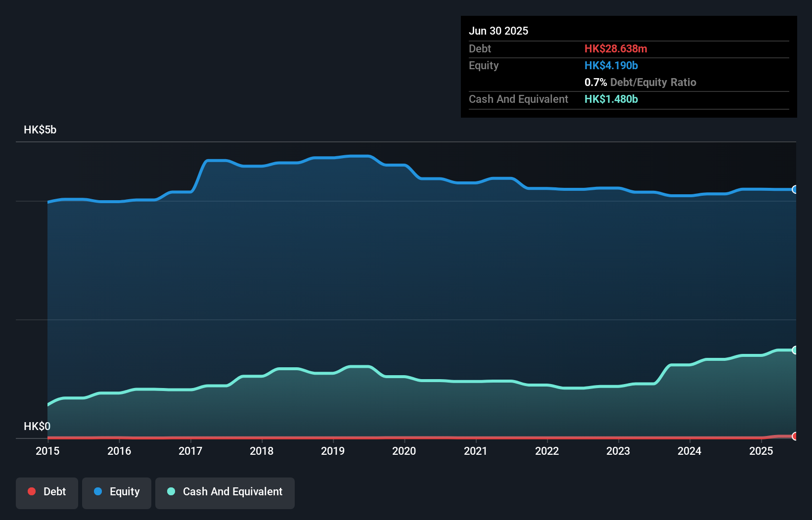The width and height of the screenshot is (812, 520).
Task: Click the 2020 x-axis label
Action: point(404,451)
